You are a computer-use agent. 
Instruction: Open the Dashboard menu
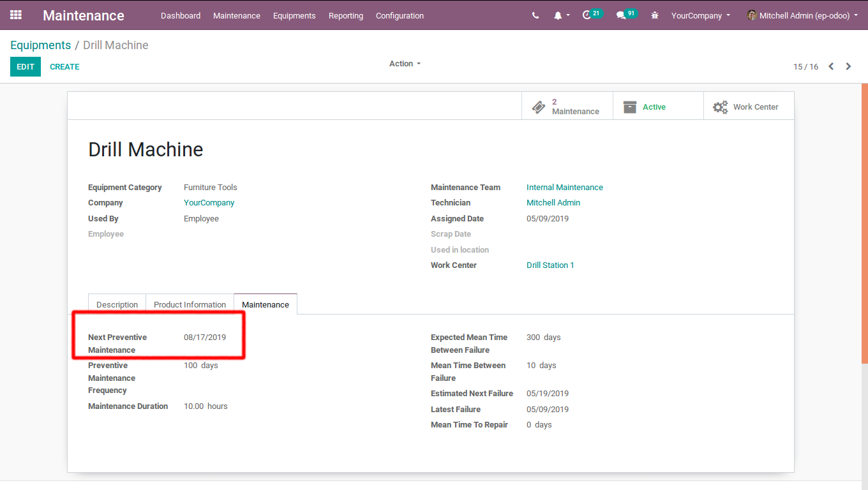[x=181, y=15]
